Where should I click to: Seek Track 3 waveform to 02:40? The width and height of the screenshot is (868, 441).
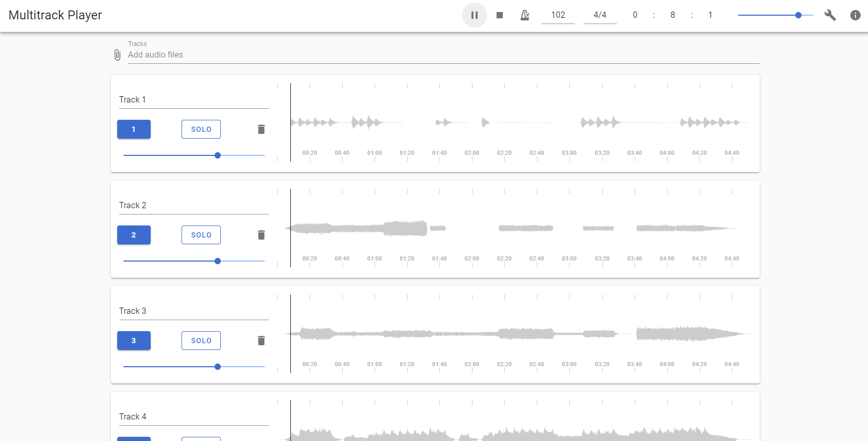click(x=537, y=334)
